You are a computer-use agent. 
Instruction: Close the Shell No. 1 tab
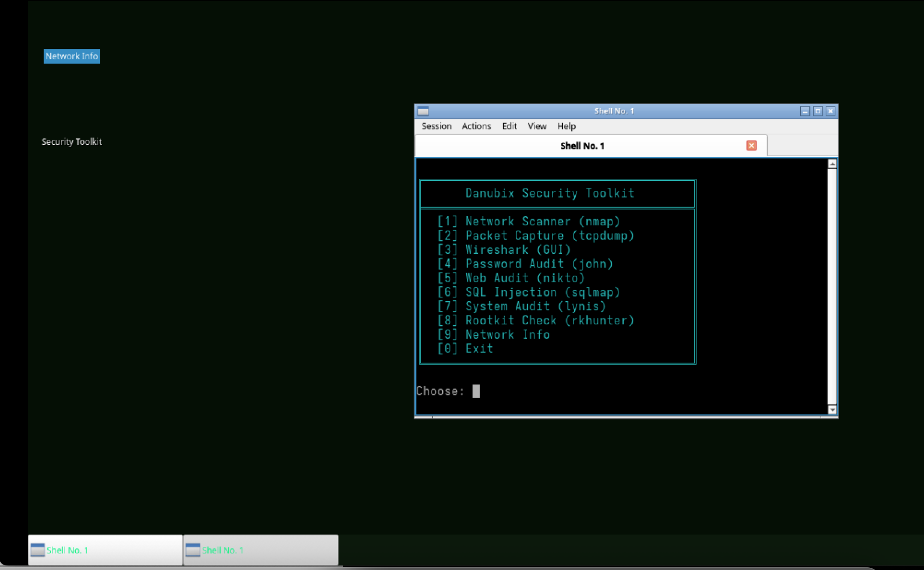tap(751, 146)
